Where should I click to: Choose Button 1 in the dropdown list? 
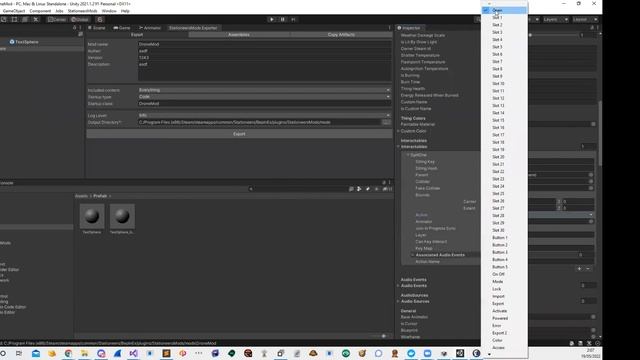(504, 238)
